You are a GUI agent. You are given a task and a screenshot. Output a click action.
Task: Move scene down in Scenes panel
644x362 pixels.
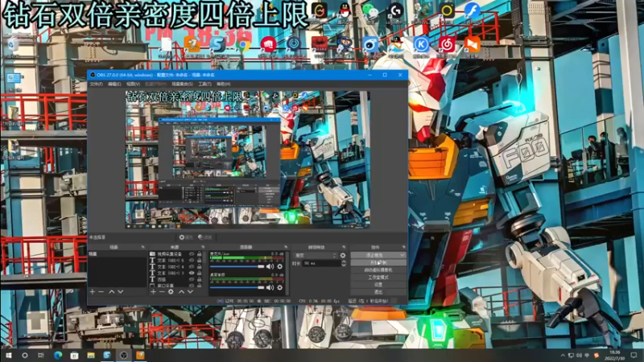click(120, 291)
